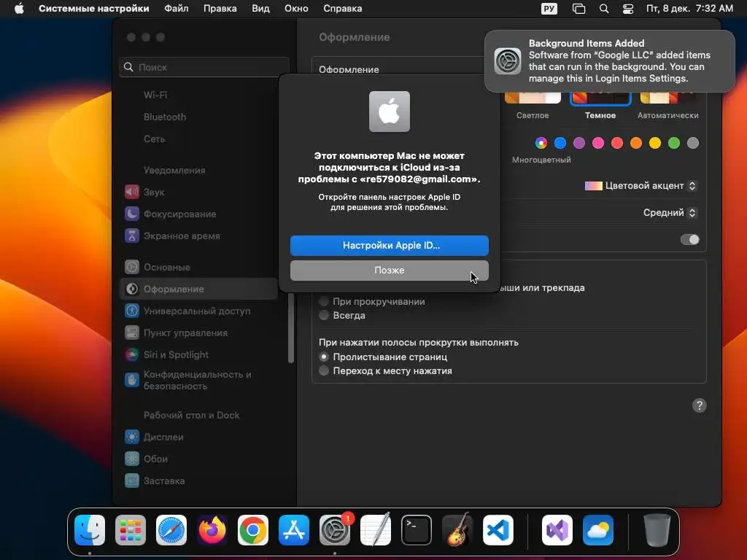Launch Firefox from the Dock
The image size is (747, 560).
pos(212,530)
